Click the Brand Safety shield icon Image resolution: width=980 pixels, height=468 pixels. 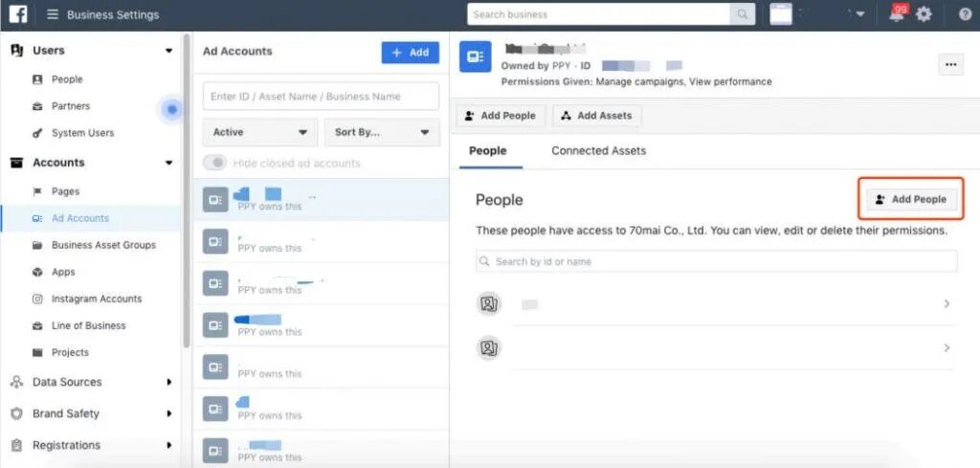[17, 413]
